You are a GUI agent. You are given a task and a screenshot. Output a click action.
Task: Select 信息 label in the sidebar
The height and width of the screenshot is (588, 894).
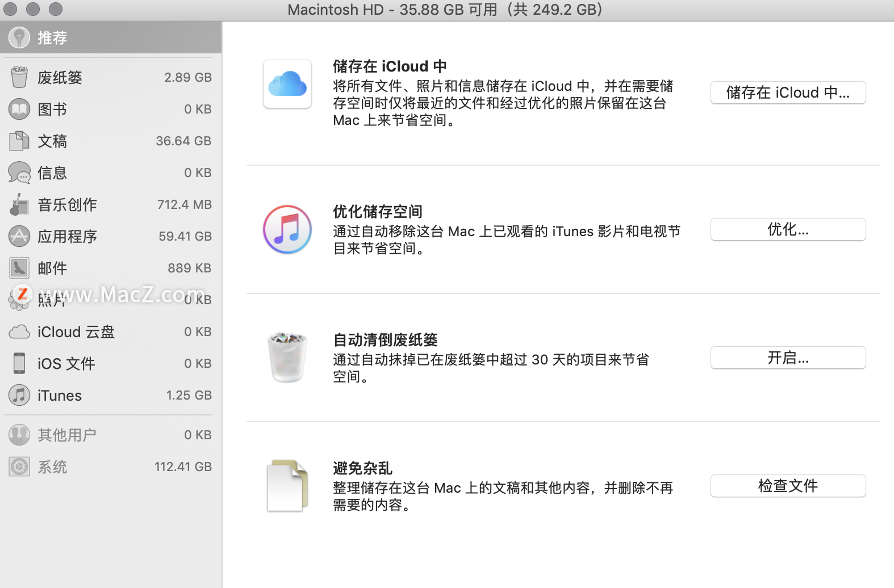point(52,173)
